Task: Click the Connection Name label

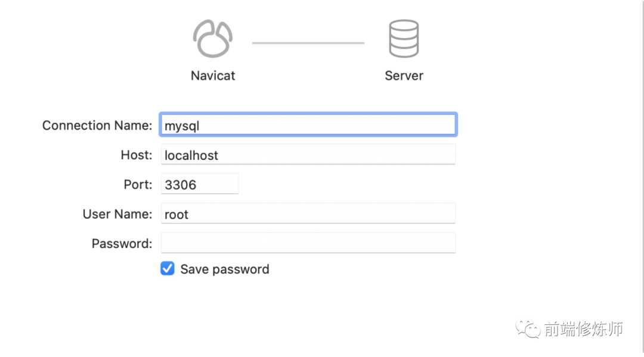Action: click(x=97, y=125)
